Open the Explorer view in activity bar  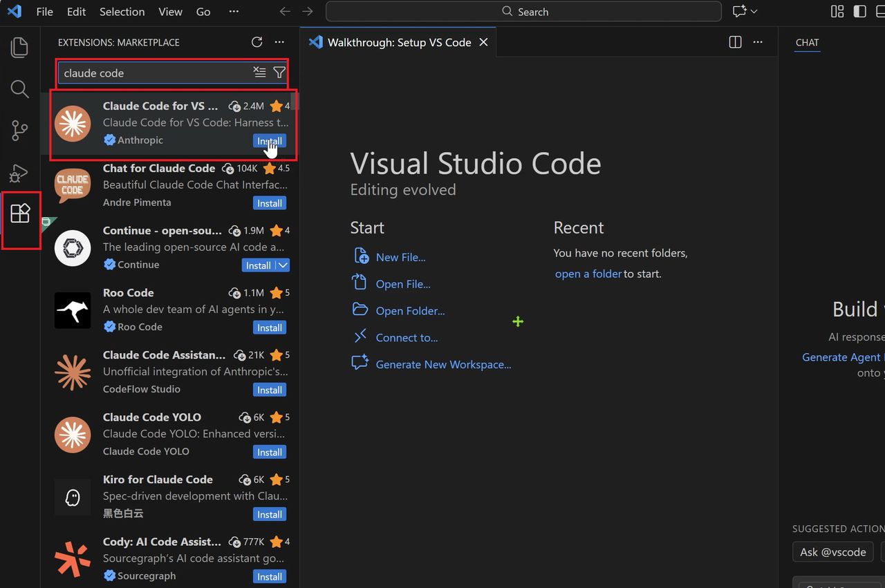point(20,47)
